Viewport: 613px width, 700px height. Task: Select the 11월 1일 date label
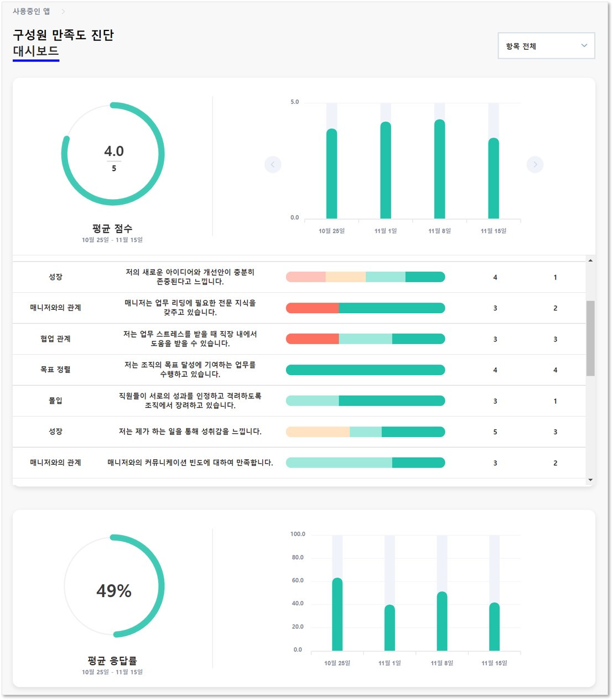click(387, 231)
